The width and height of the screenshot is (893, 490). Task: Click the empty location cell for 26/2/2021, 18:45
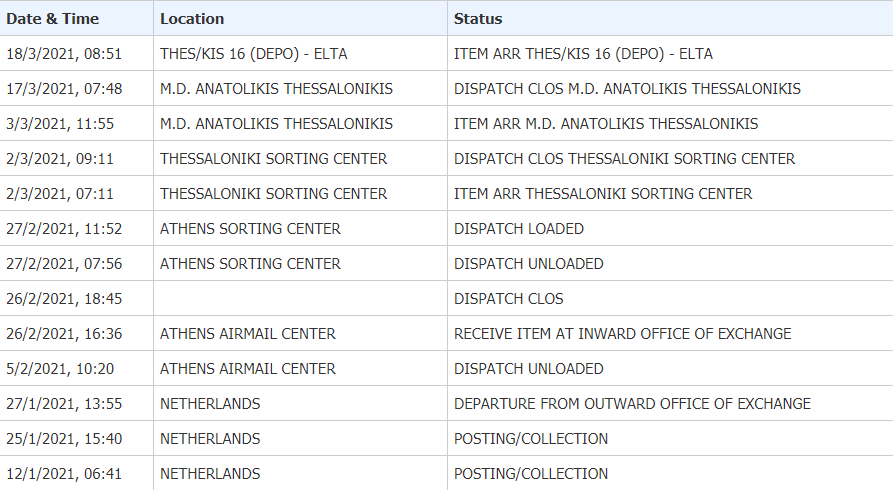point(300,299)
